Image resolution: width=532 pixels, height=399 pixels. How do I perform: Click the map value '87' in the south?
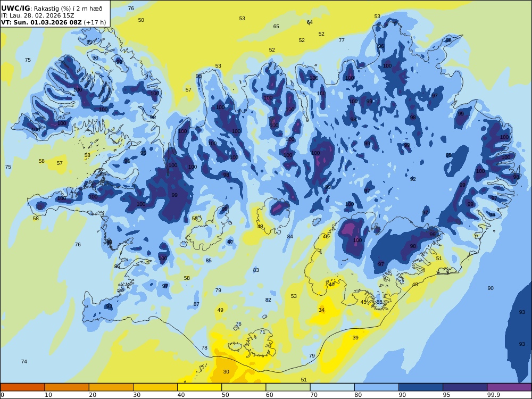tap(196, 304)
